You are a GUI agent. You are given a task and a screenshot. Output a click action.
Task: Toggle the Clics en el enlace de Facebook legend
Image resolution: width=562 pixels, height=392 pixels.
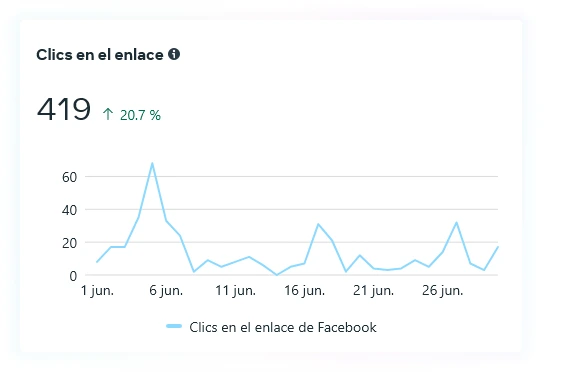271,327
